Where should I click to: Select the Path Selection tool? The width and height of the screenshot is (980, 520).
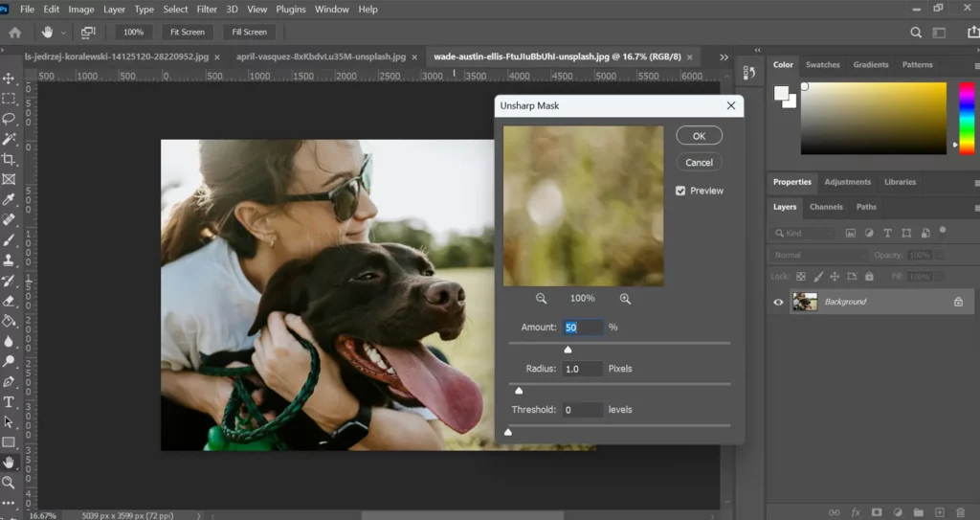pos(9,421)
